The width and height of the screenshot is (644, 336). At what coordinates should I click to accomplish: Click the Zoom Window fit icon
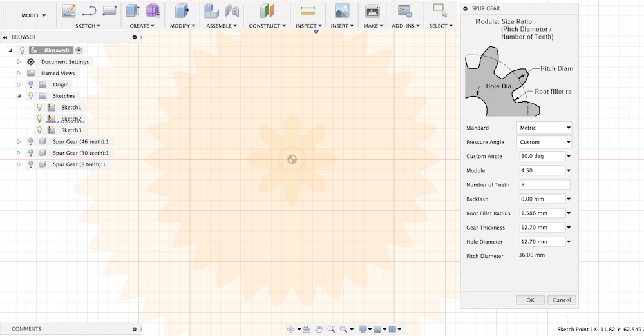[x=343, y=329]
